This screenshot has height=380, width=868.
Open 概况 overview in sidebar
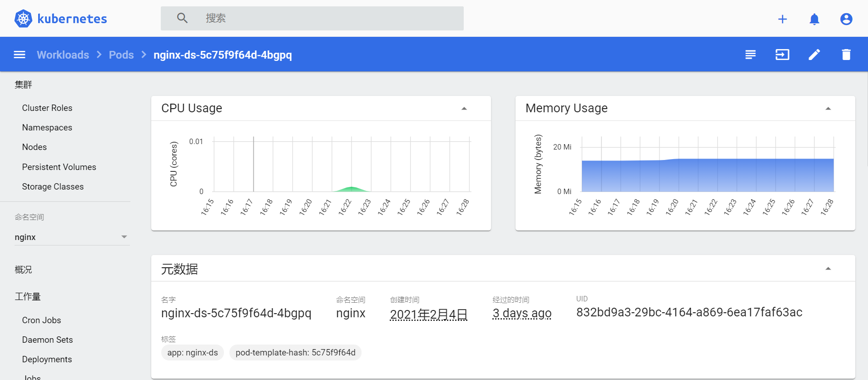23,270
